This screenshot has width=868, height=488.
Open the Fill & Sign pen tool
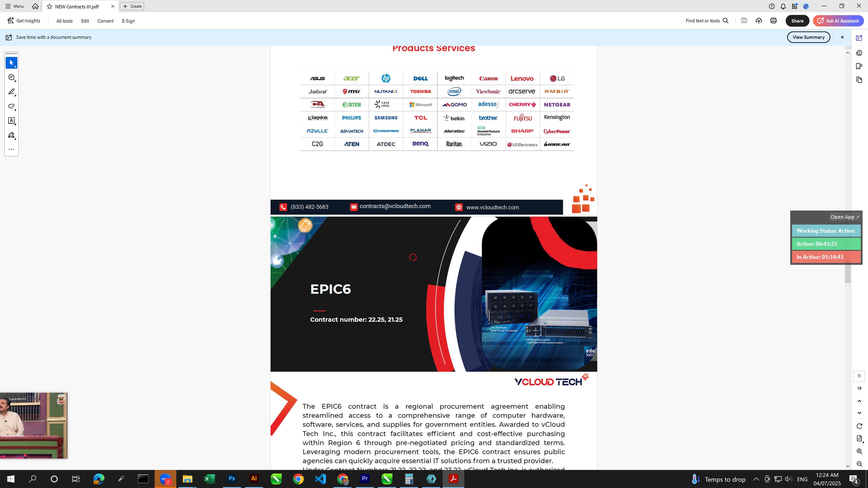[x=11, y=135]
